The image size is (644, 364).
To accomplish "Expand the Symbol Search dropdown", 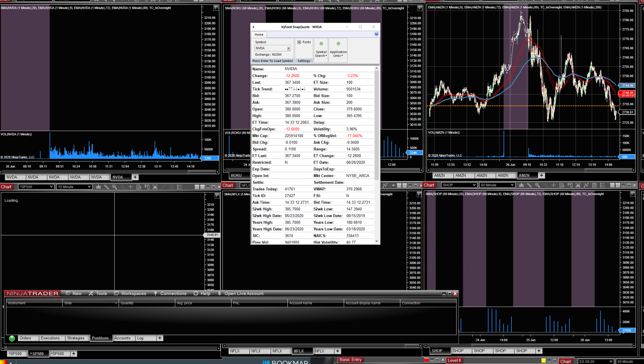I will tap(321, 54).
